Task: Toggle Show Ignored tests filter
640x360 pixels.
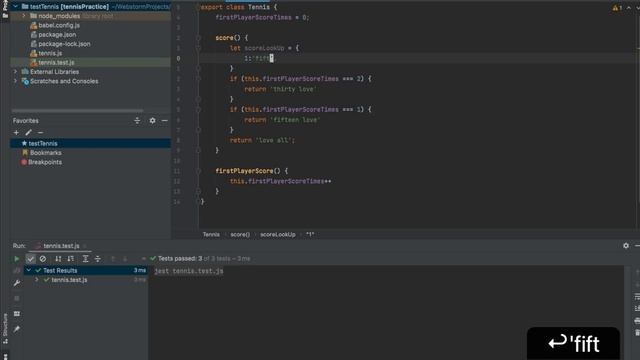Action: [43, 259]
